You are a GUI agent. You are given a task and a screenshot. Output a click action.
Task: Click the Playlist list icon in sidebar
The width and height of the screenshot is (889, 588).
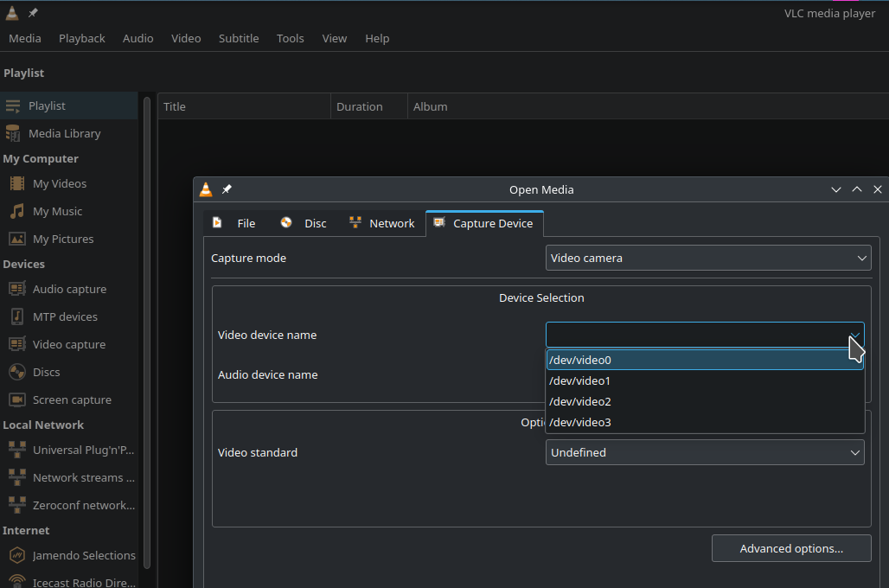click(13, 106)
